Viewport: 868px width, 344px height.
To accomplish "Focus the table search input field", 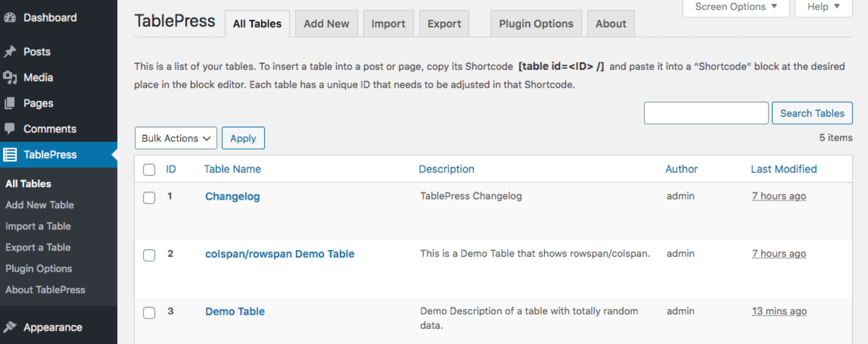I will click(x=706, y=113).
